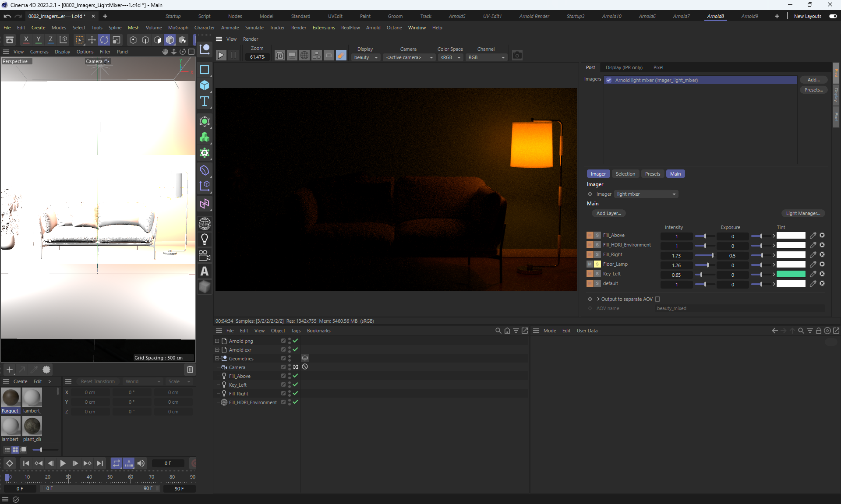Click the light bulb object icon

tap(205, 239)
